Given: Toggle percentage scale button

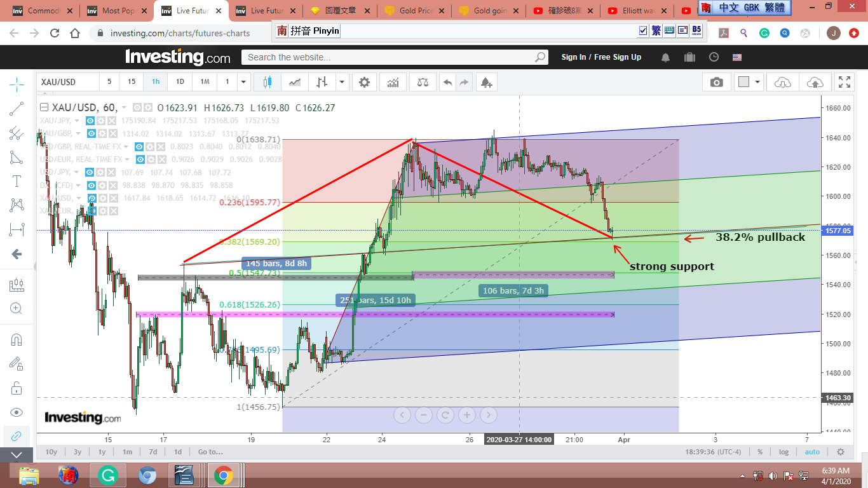Looking at the screenshot, I should (760, 452).
